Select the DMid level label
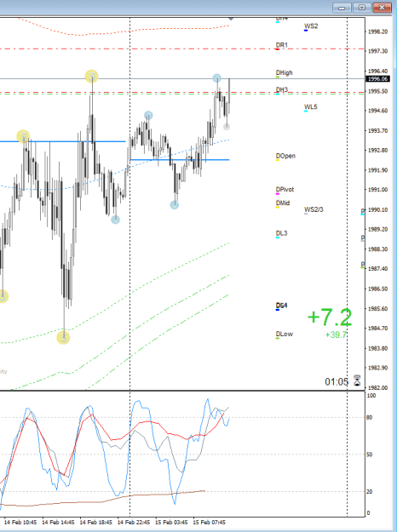The image size is (397, 532). coord(283,203)
